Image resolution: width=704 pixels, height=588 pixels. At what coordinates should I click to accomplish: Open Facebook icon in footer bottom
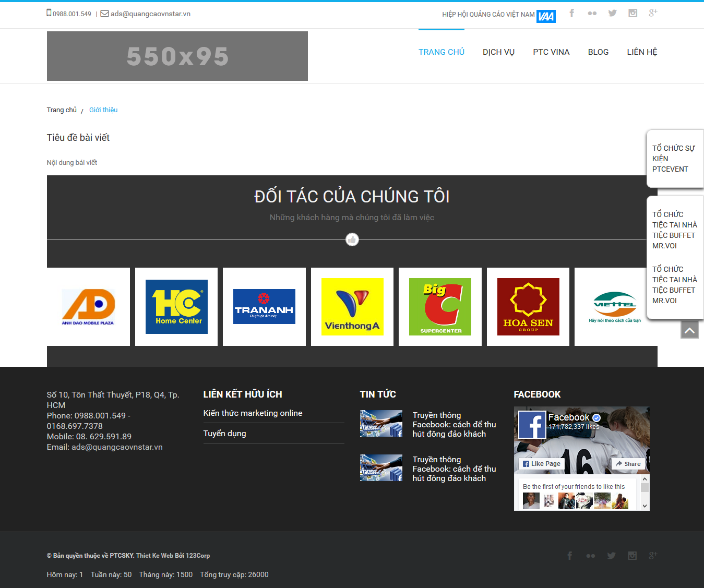tap(570, 556)
